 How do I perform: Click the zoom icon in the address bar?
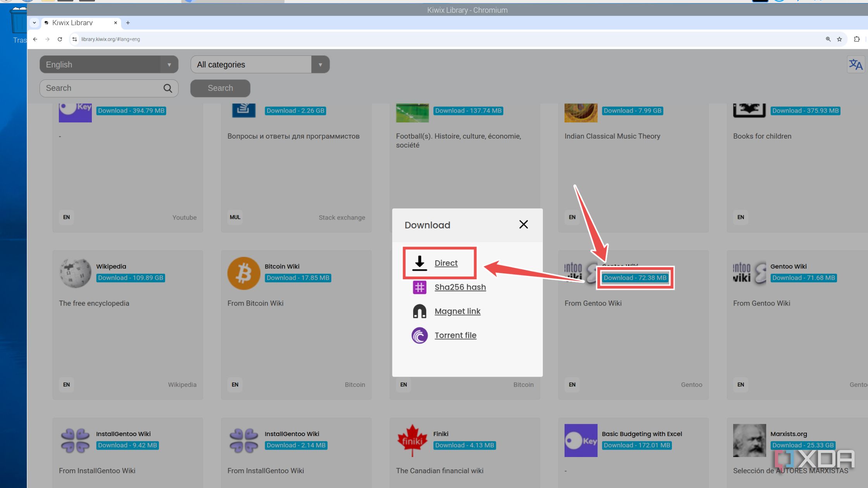pyautogui.click(x=828, y=39)
